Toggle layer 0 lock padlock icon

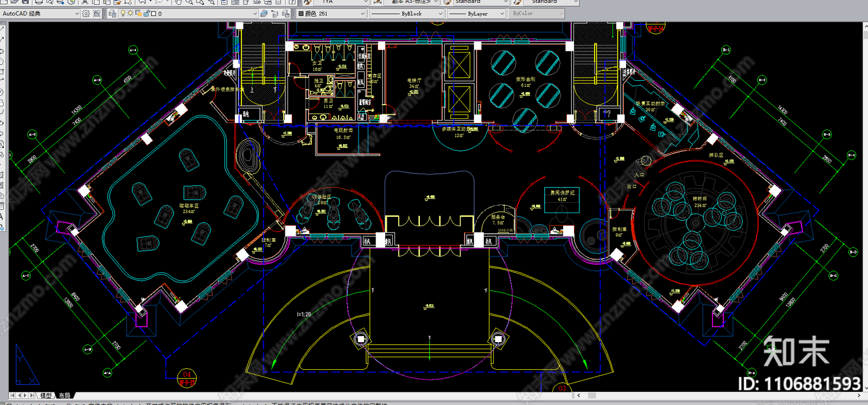point(146,14)
